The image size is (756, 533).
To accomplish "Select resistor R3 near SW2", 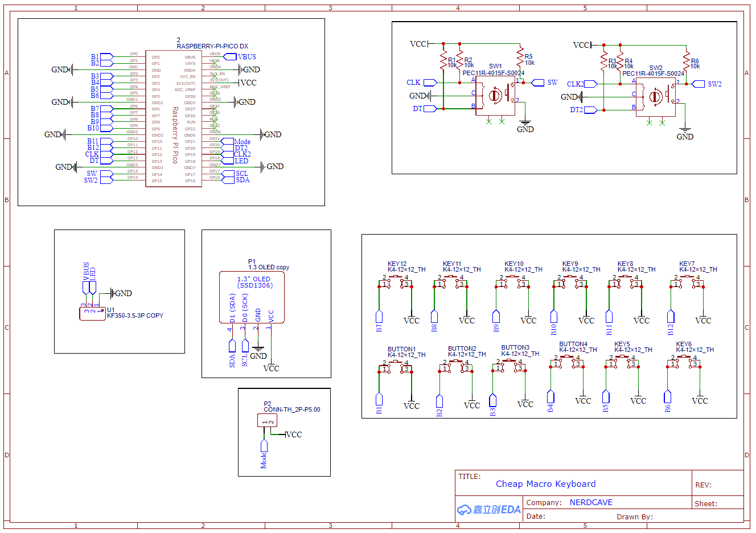I will pyautogui.click(x=604, y=60).
